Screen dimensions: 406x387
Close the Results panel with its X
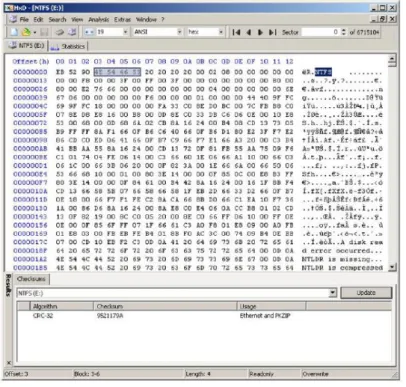[x=9, y=362]
